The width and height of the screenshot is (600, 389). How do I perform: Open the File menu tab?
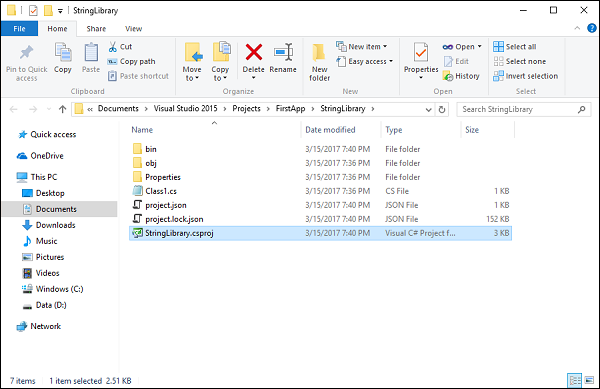[x=19, y=29]
